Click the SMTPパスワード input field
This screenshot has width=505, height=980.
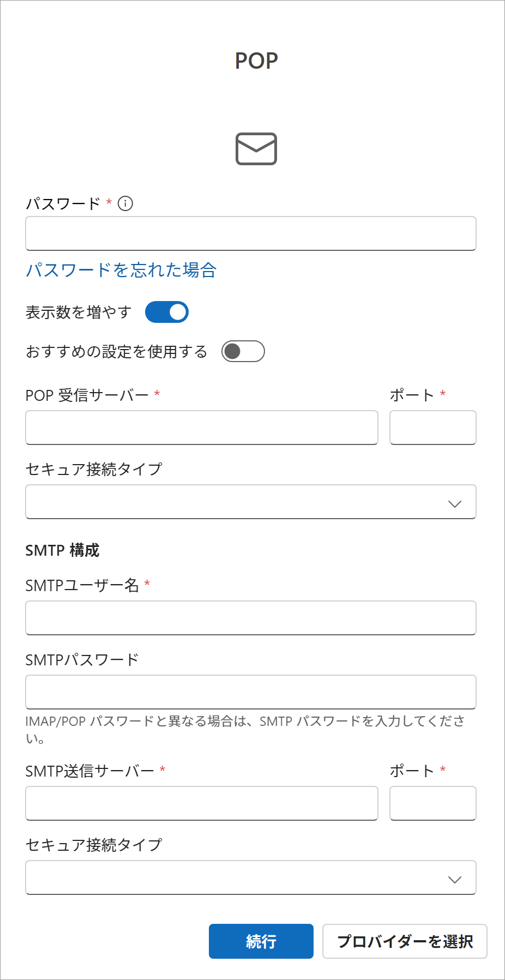(x=251, y=692)
